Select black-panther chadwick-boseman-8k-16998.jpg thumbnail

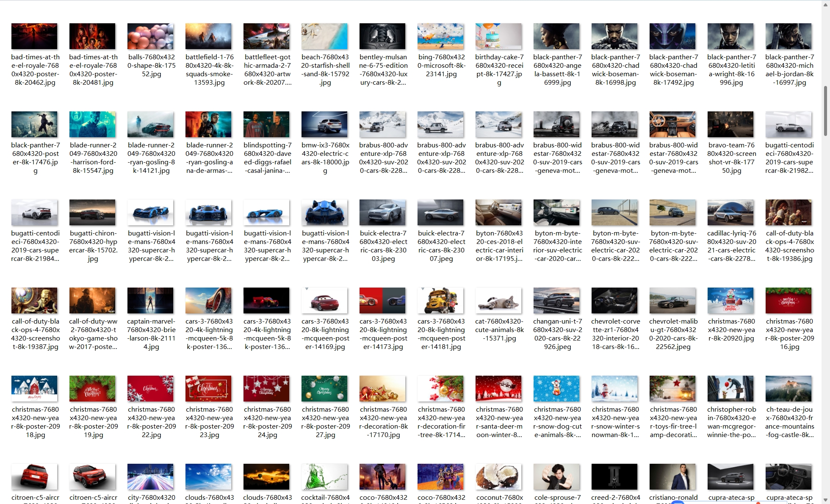coord(614,36)
